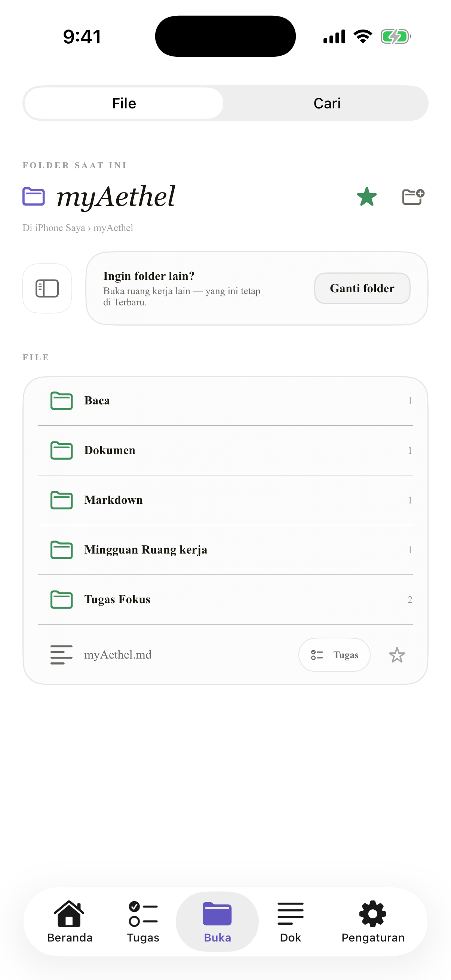This screenshot has height=980, width=451.
Task: Open the Dokumen folder
Action: [x=225, y=450]
